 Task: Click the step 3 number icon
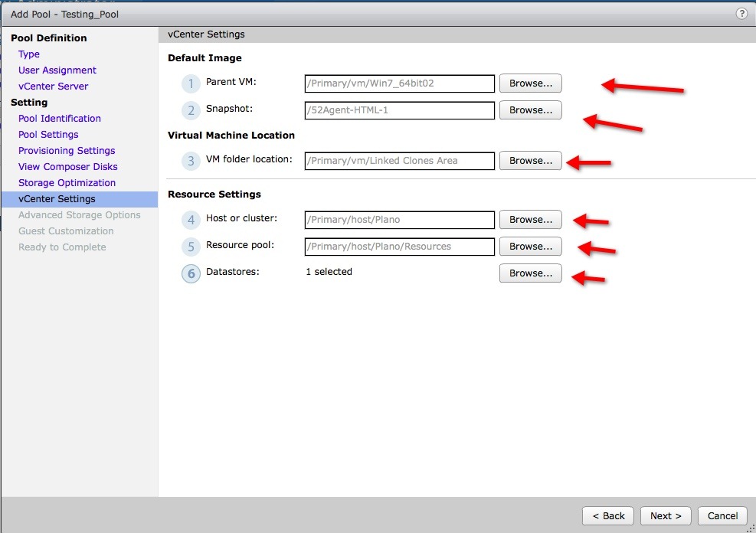click(191, 161)
